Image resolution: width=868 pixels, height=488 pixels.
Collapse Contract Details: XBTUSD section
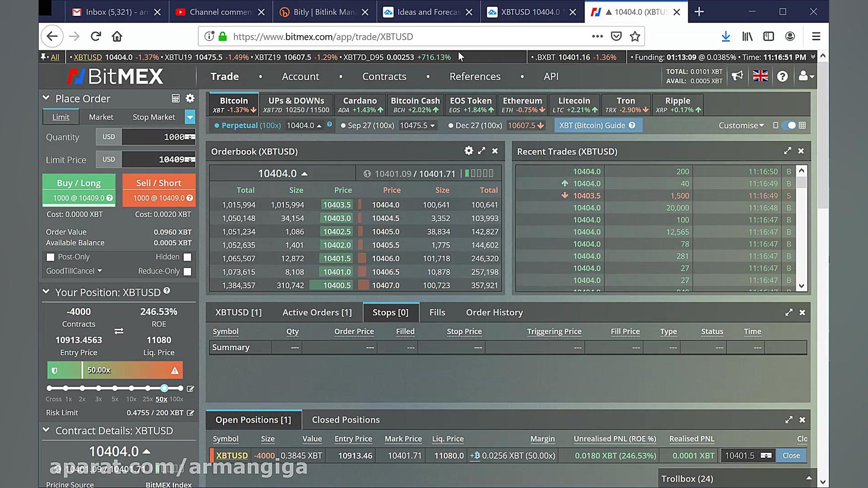46,430
